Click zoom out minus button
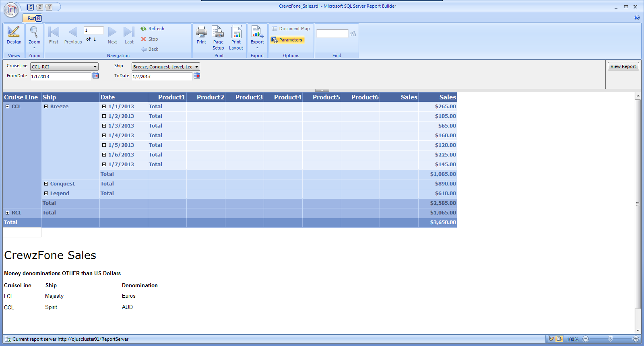 click(x=586, y=339)
